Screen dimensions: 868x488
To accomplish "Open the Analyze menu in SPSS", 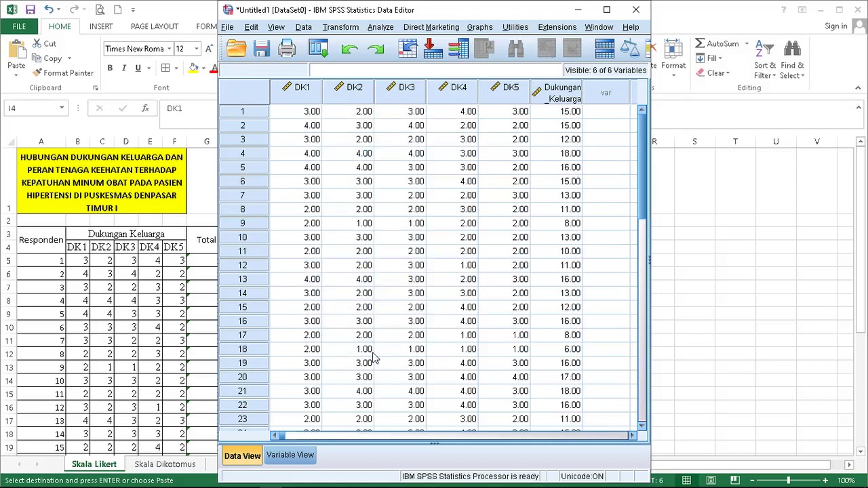I will pyautogui.click(x=380, y=27).
